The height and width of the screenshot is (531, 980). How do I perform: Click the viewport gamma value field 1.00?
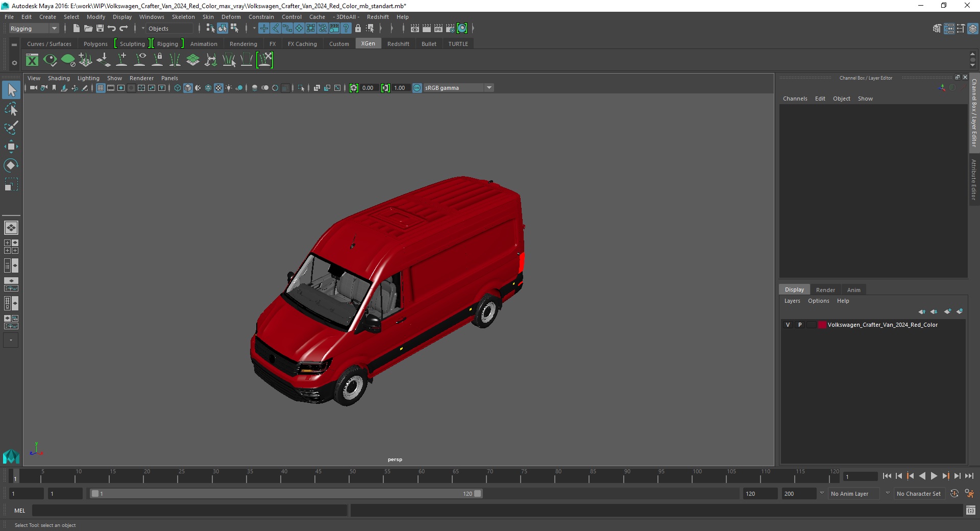[400, 88]
